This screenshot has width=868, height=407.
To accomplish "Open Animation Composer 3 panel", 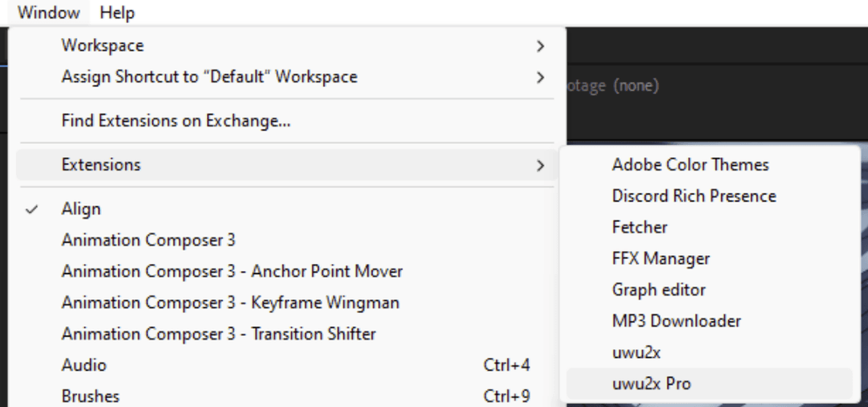I will click(148, 240).
